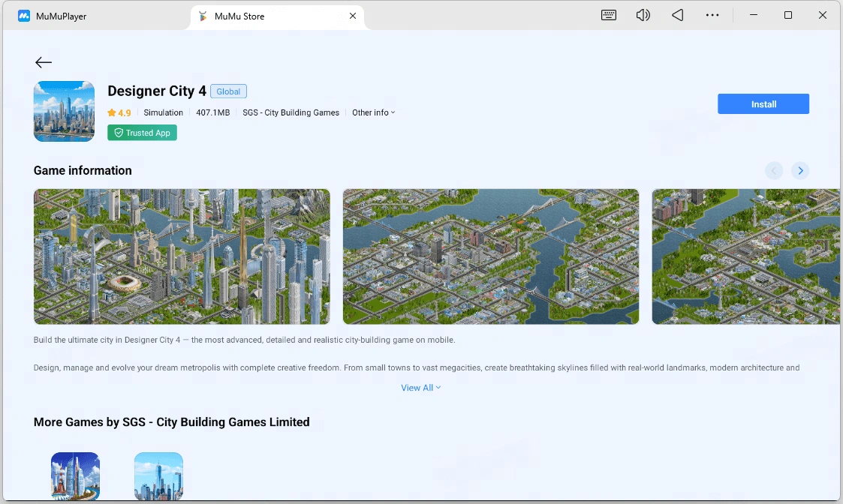
Task: Click the Global region tag
Action: click(x=228, y=91)
